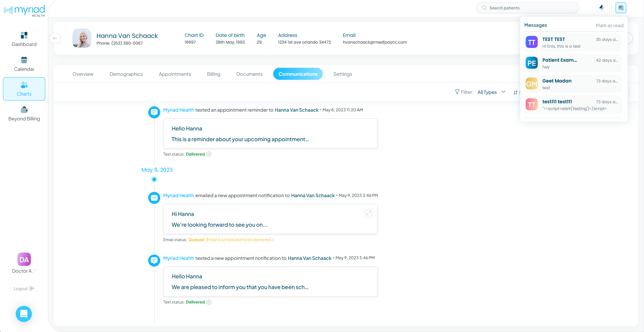The height and width of the screenshot is (332, 644).
Task: Switch to the Demographics tab
Action: [x=126, y=74]
